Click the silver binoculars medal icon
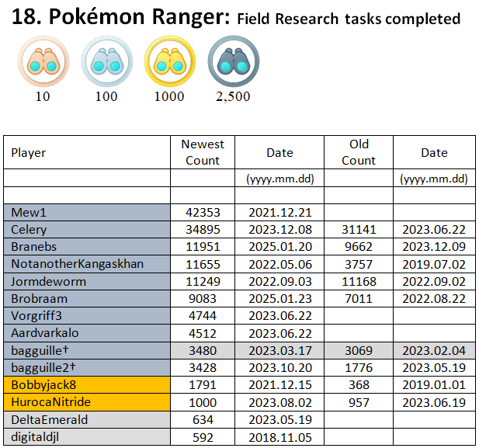The width and height of the screenshot is (479, 448). tap(107, 61)
